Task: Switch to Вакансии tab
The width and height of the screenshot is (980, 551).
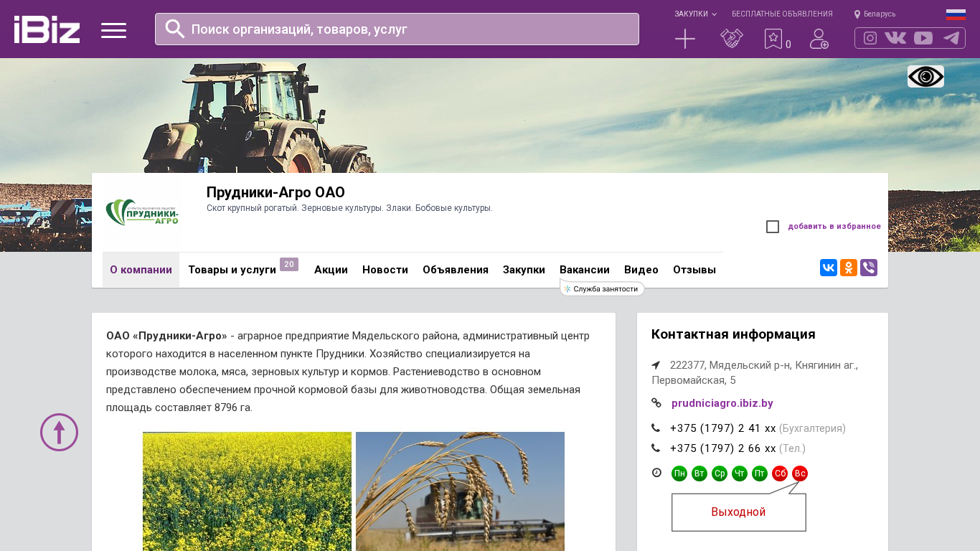Action: click(x=585, y=270)
